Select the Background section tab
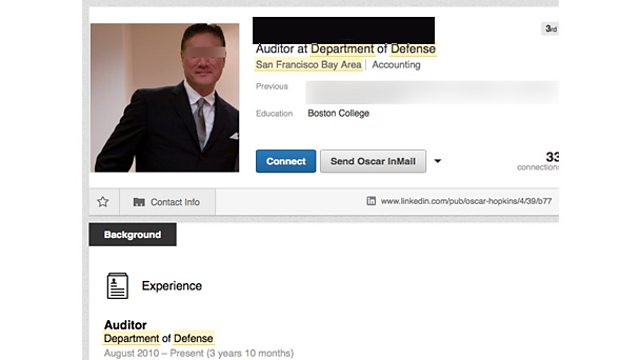640x360 pixels. pos(133,234)
